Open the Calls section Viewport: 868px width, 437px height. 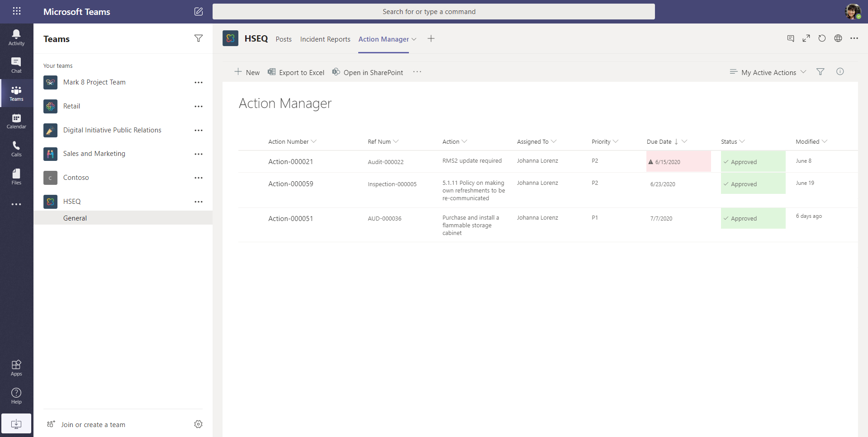16,149
